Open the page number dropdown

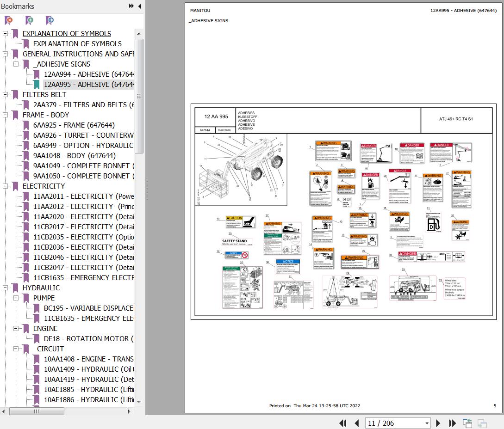coord(427,423)
